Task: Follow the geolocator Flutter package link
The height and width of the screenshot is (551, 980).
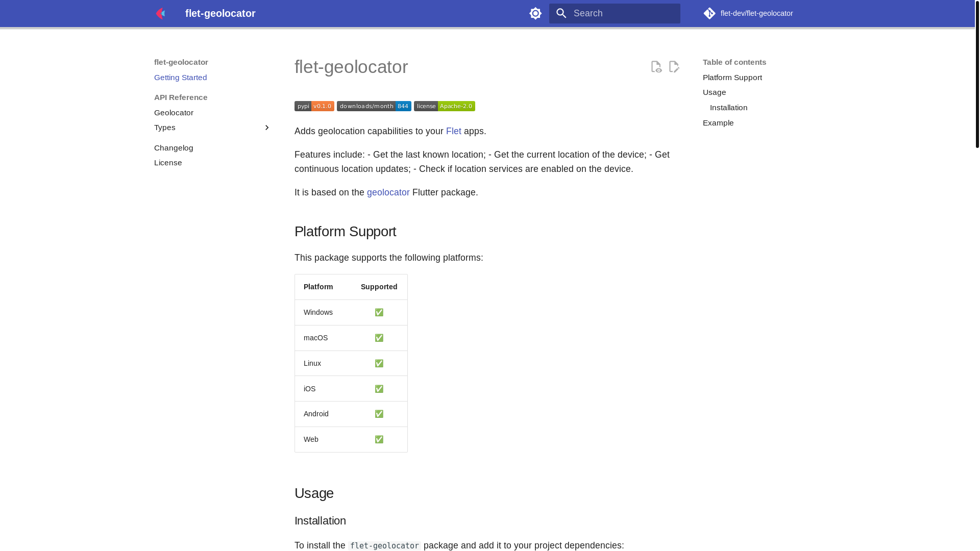Action: (388, 192)
